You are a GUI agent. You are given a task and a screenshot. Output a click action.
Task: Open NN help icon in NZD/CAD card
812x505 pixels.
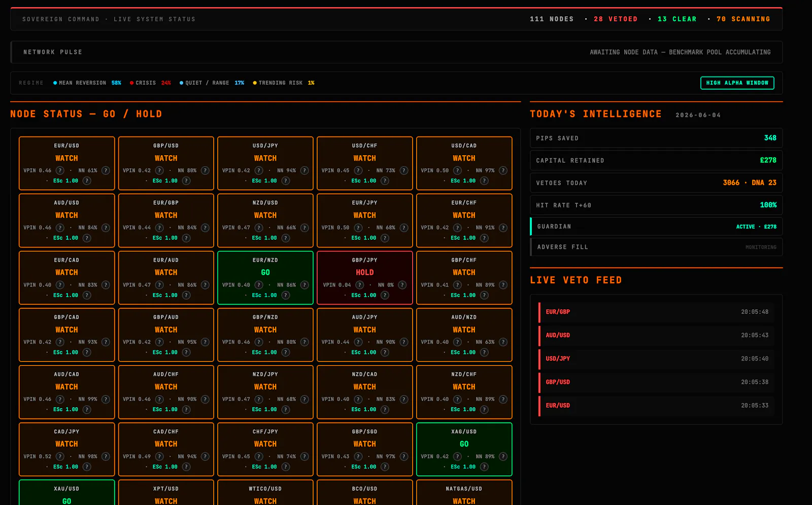(404, 399)
